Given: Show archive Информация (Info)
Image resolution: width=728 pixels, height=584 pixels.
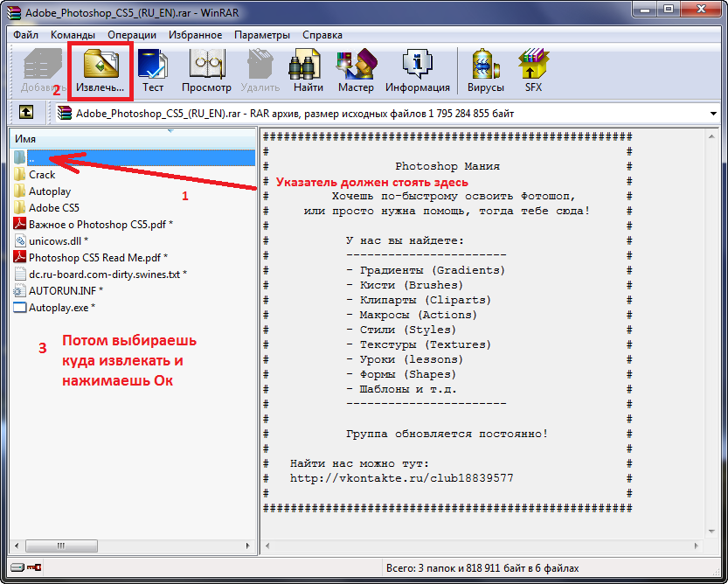Looking at the screenshot, I should point(418,70).
